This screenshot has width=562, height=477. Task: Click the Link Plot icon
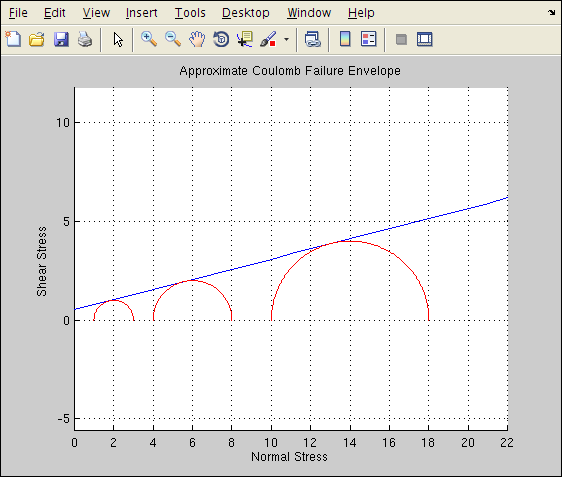click(312, 39)
